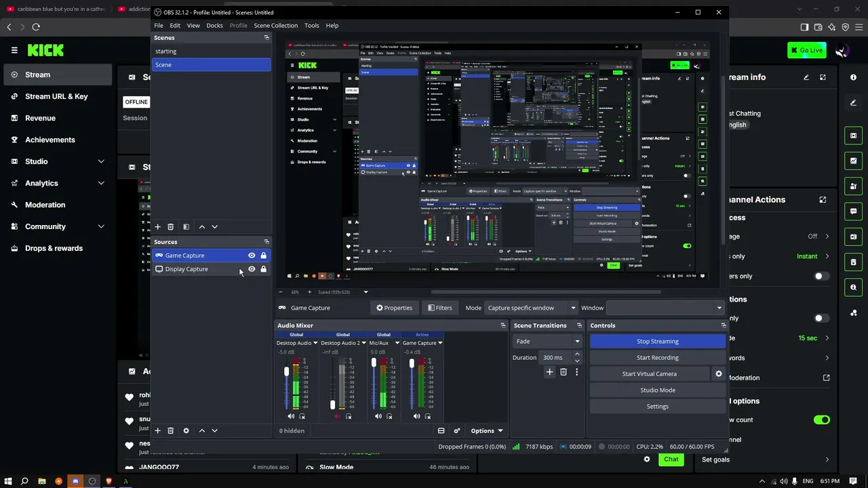
Task: Select the starting scene in list
Action: point(211,51)
